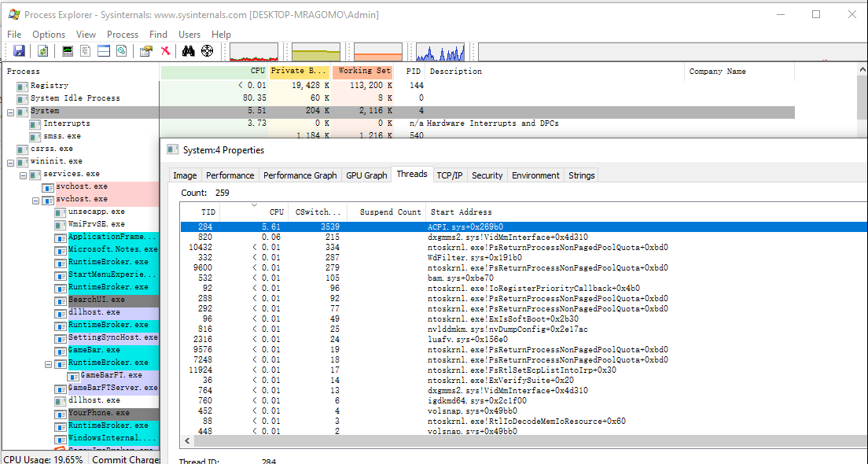868x464 pixels.
Task: Click the CPU Usage status bar entry
Action: click(x=43, y=459)
